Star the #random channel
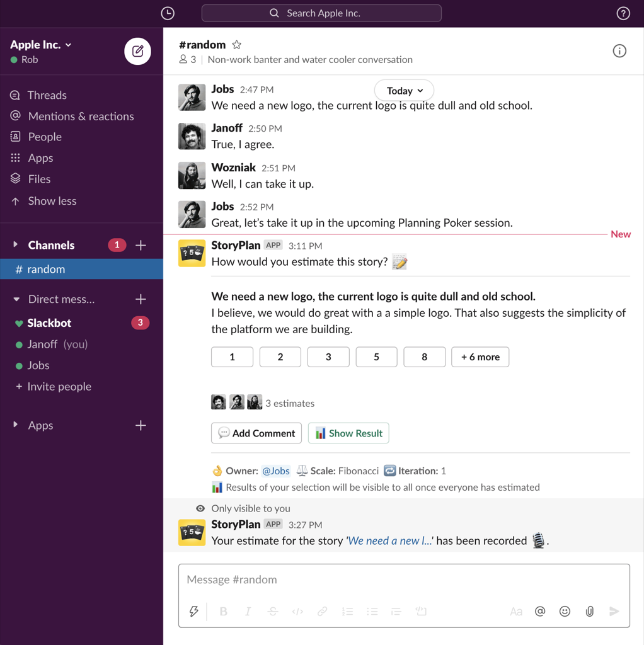This screenshot has height=645, width=644. (x=237, y=45)
